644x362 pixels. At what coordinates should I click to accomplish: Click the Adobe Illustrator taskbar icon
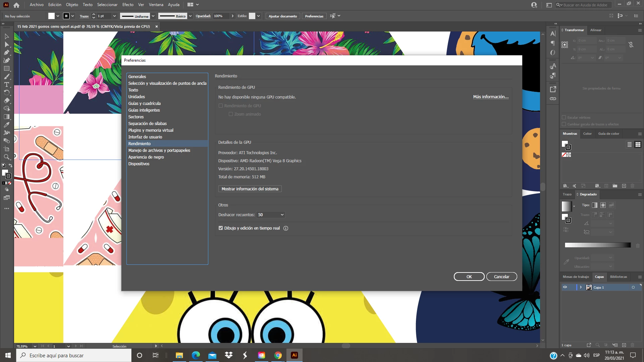(x=294, y=355)
